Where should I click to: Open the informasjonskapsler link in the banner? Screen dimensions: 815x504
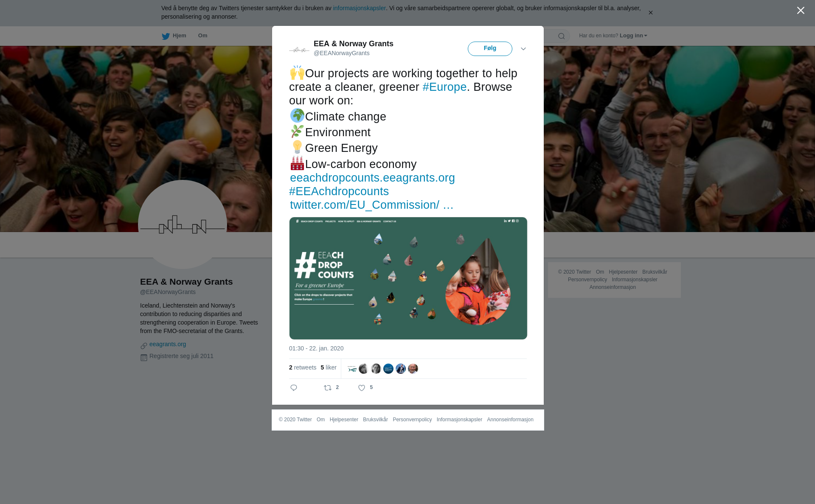tap(359, 8)
